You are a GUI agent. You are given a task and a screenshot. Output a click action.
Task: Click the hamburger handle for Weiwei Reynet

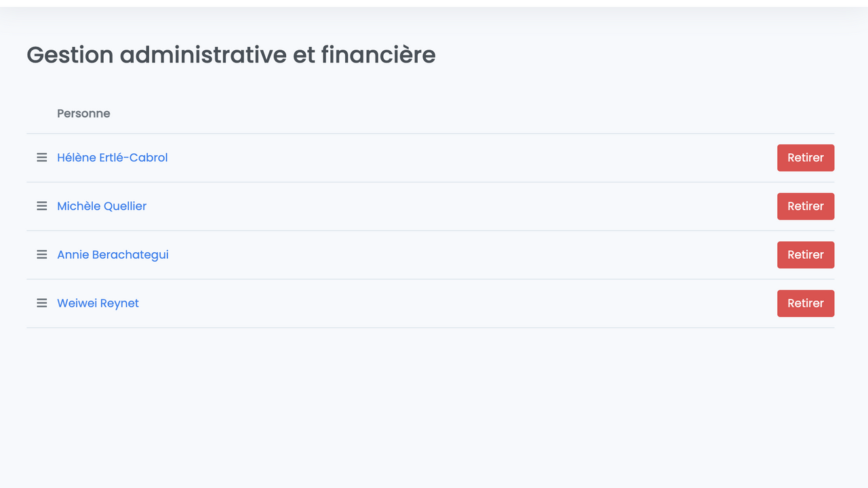point(42,303)
